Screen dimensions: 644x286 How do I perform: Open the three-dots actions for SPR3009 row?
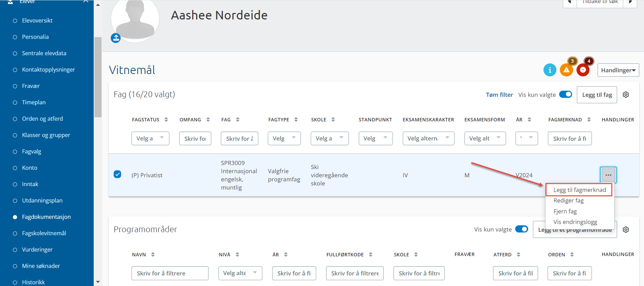(x=608, y=175)
